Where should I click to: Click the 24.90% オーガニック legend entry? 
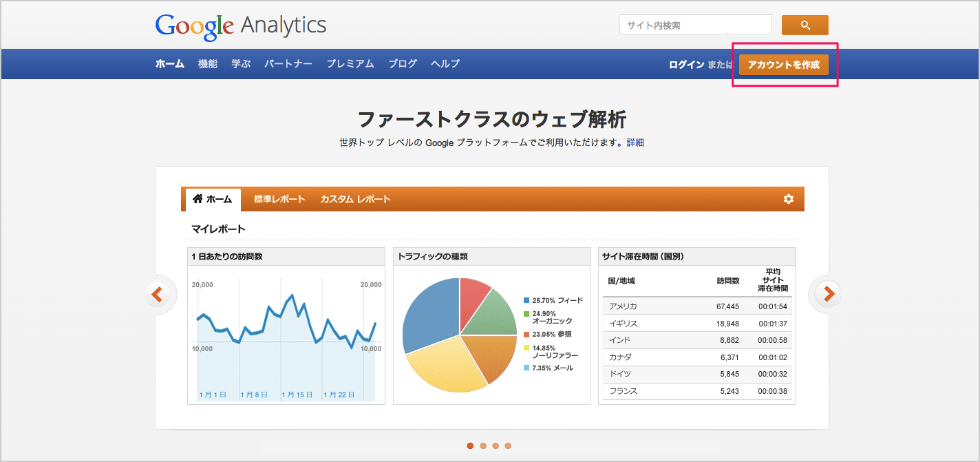(548, 317)
